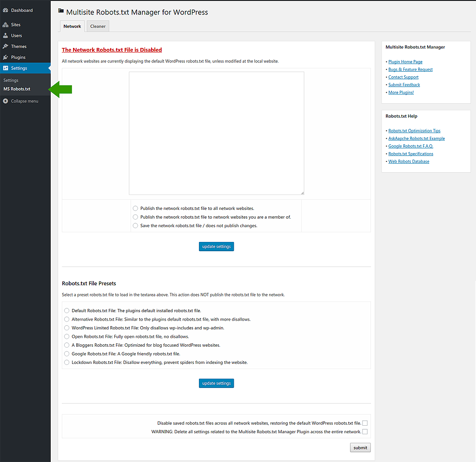Click the Collapse menu arrow icon

click(6, 101)
